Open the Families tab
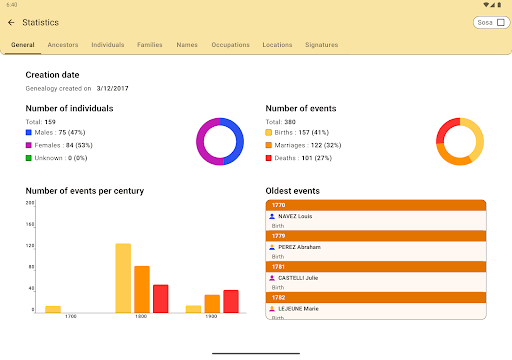 (x=150, y=45)
